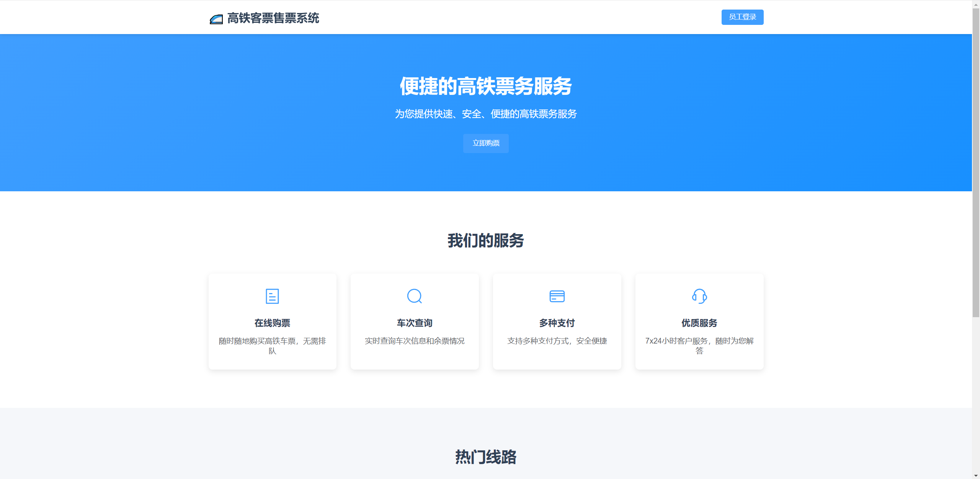Click the magnifier icon for 车次查询
This screenshot has height=479, width=980.
point(414,296)
